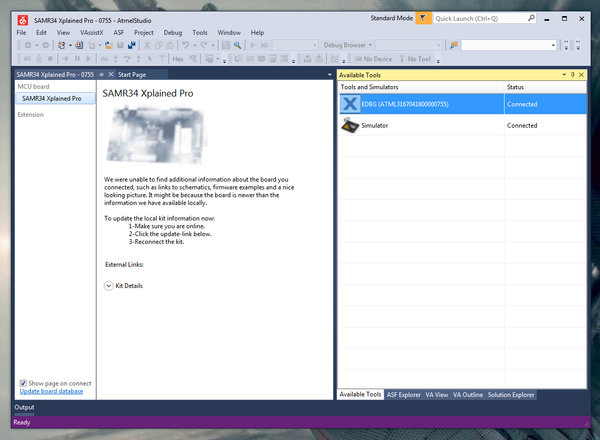Select SAMR34 Xplained Pro in MCU board list
This screenshot has height=440, width=600.
[55, 98]
